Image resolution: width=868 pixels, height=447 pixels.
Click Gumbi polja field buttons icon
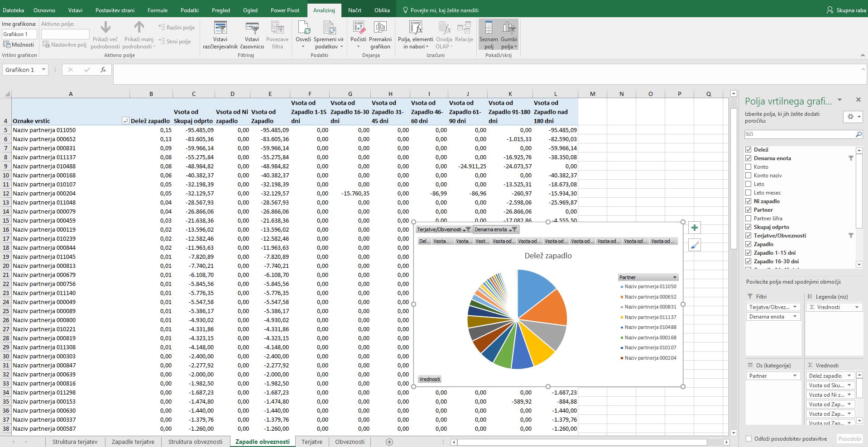pyautogui.click(x=509, y=28)
